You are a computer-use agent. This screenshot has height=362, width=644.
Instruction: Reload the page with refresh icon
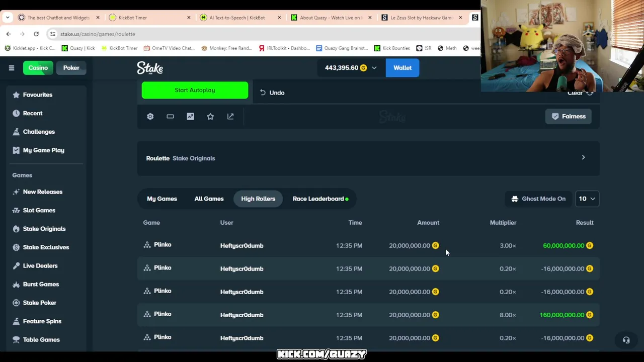[x=36, y=34]
